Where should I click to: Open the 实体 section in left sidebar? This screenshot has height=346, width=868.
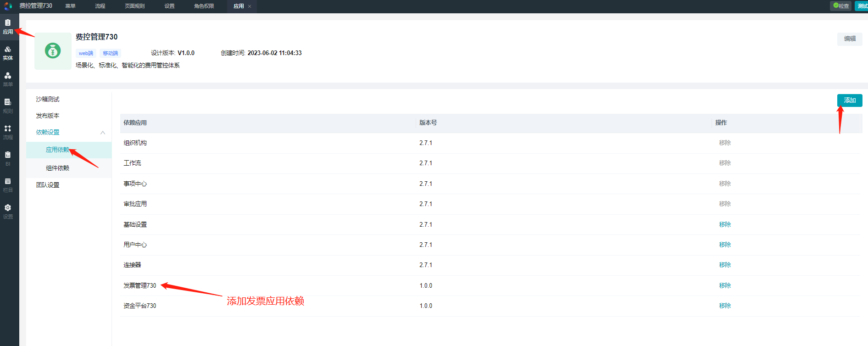[8, 53]
